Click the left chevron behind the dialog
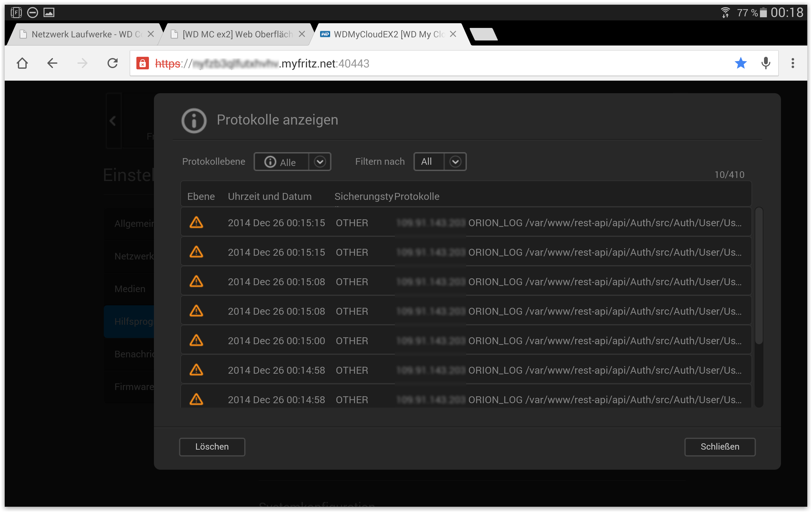The image size is (812, 513). [113, 121]
